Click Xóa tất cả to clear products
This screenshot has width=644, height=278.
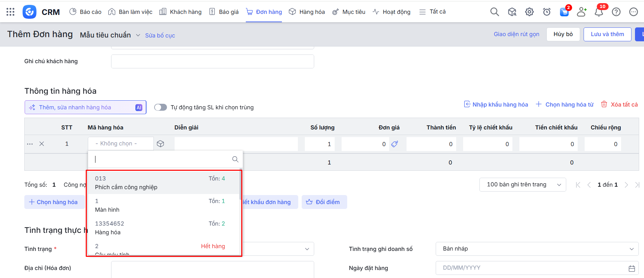(x=620, y=104)
